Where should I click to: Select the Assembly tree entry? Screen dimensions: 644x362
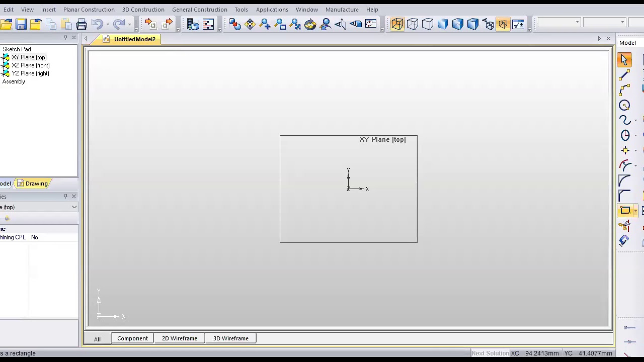click(x=14, y=81)
